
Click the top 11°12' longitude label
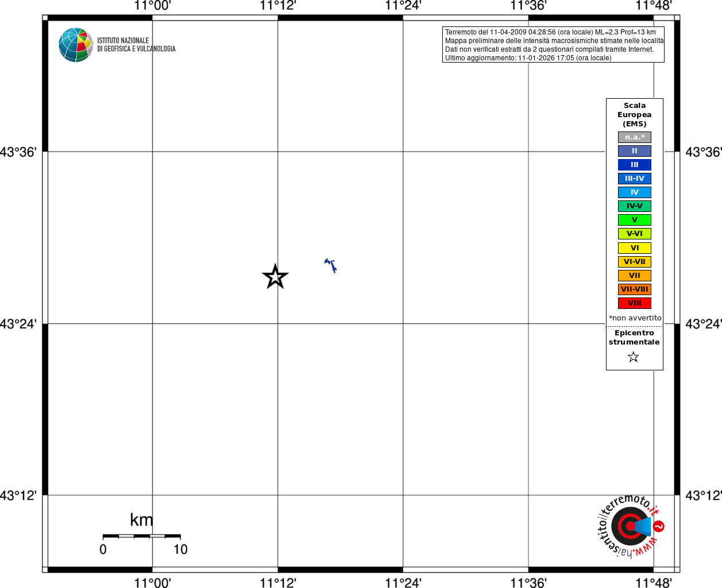click(278, 6)
